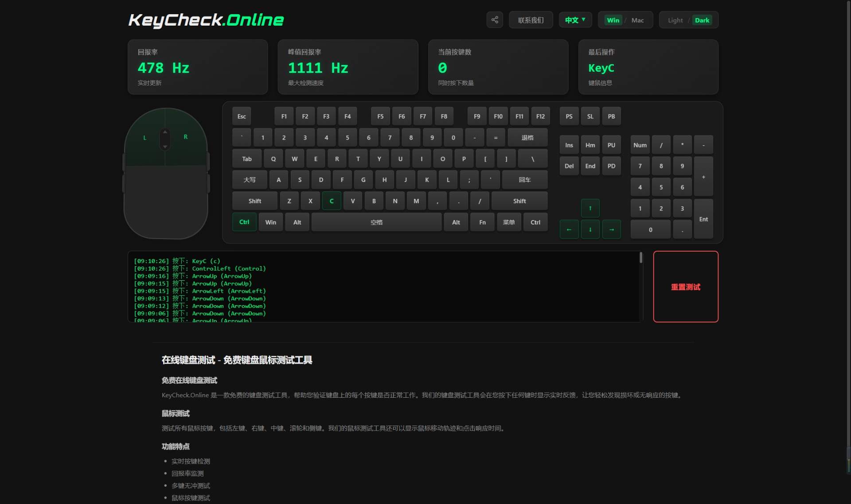Click the numpad Ent key
This screenshot has height=504, width=851.
coord(703,219)
